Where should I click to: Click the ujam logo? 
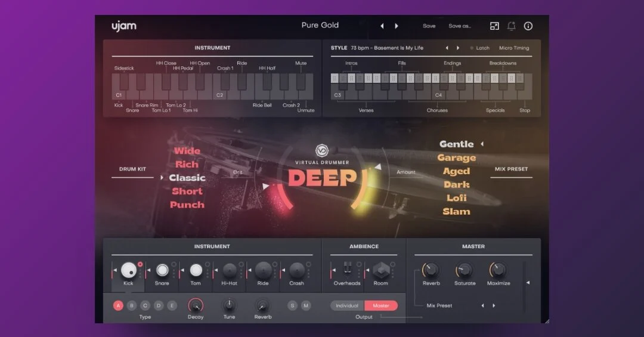123,26
